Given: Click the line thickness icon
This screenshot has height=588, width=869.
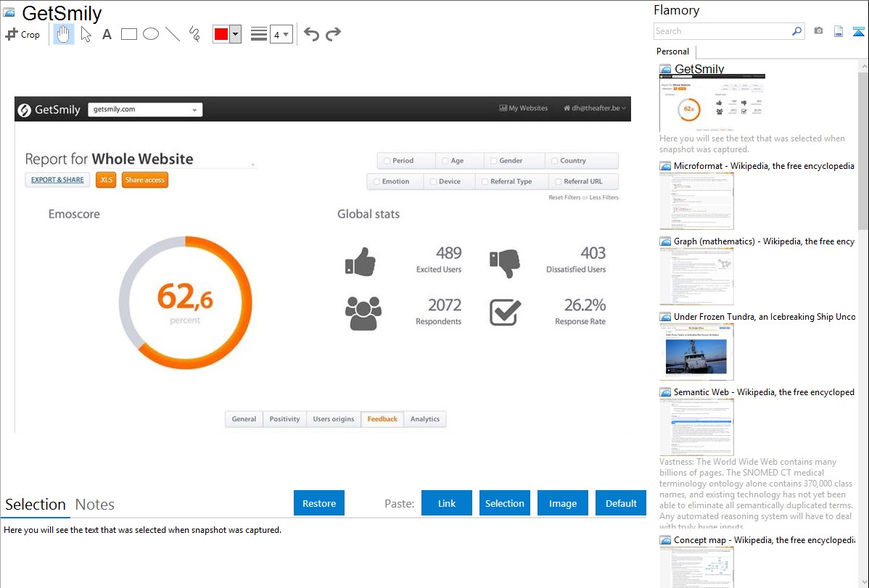Looking at the screenshot, I should [258, 34].
